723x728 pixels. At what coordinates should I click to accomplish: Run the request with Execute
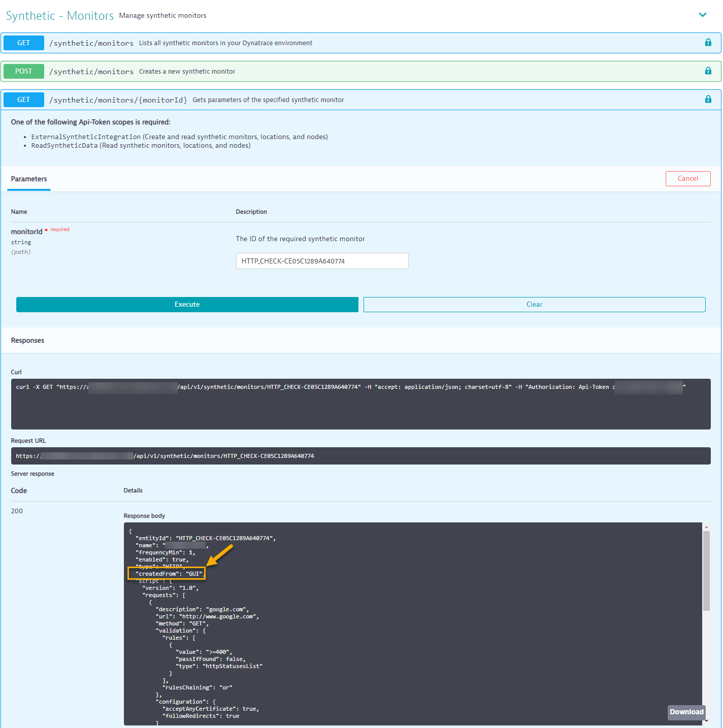(187, 305)
